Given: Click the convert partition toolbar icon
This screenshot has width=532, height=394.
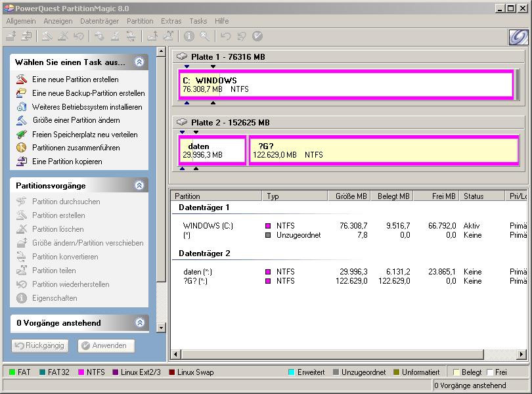Looking at the screenshot, I should [x=131, y=36].
